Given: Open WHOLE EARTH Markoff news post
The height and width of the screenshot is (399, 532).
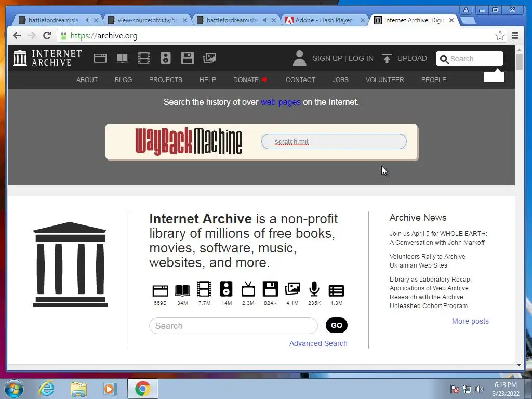Looking at the screenshot, I should pos(438,238).
